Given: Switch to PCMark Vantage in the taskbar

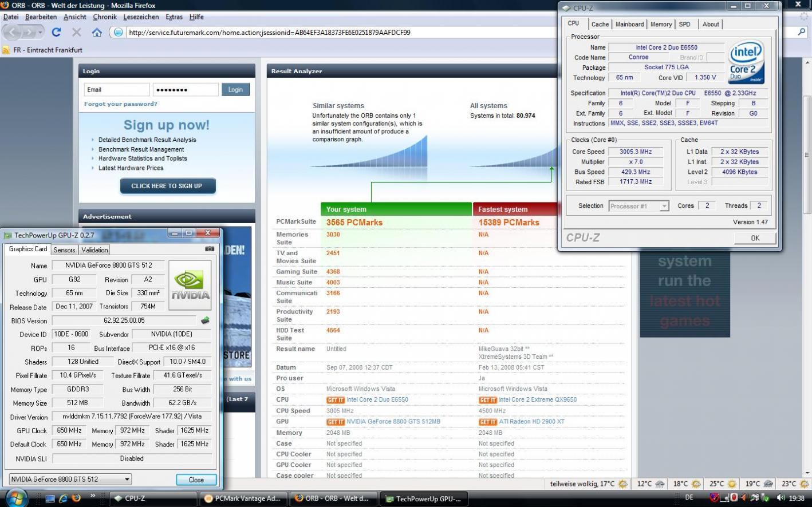Looking at the screenshot, I should 243,498.
